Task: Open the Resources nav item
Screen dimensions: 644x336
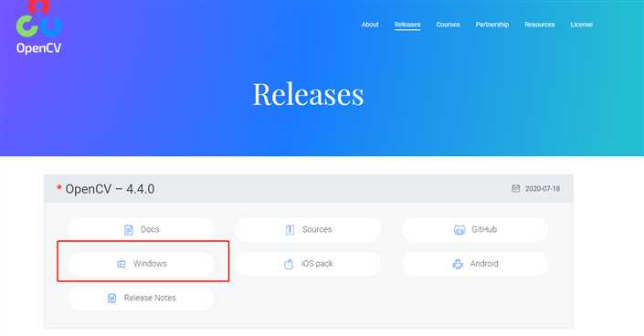Action: point(539,25)
